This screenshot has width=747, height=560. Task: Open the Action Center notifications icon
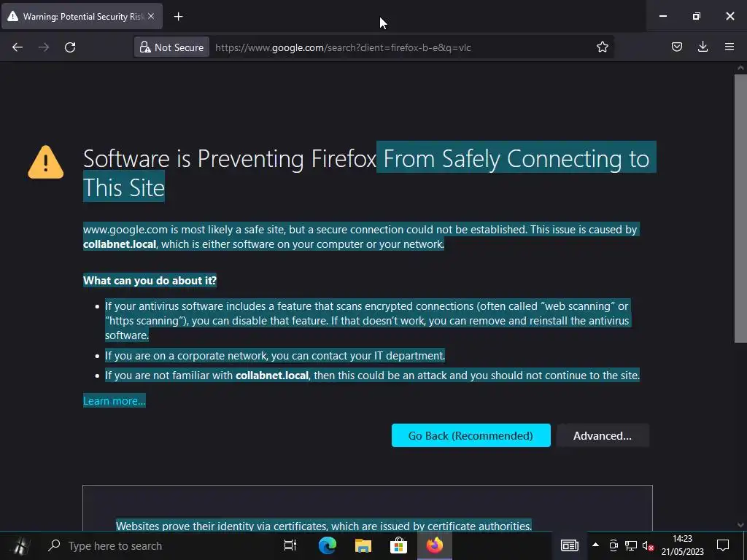723,545
